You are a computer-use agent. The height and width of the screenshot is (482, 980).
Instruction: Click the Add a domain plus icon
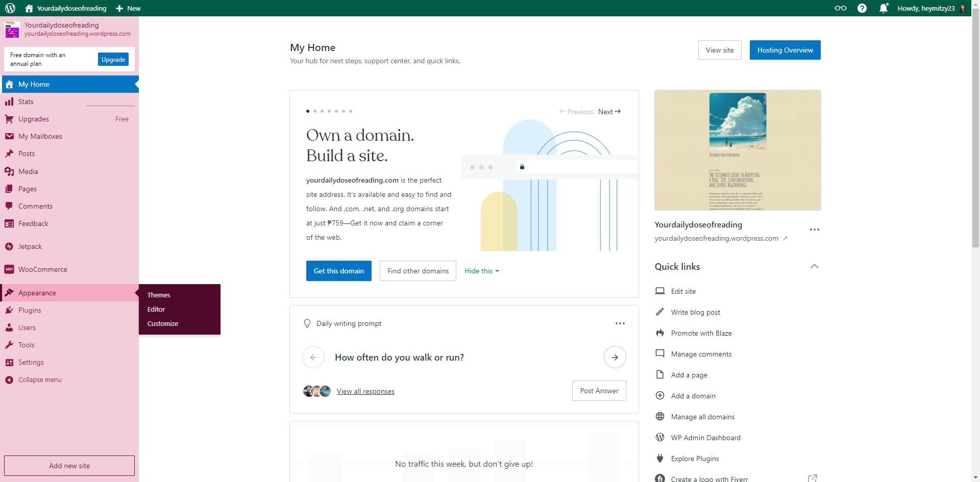pos(660,396)
